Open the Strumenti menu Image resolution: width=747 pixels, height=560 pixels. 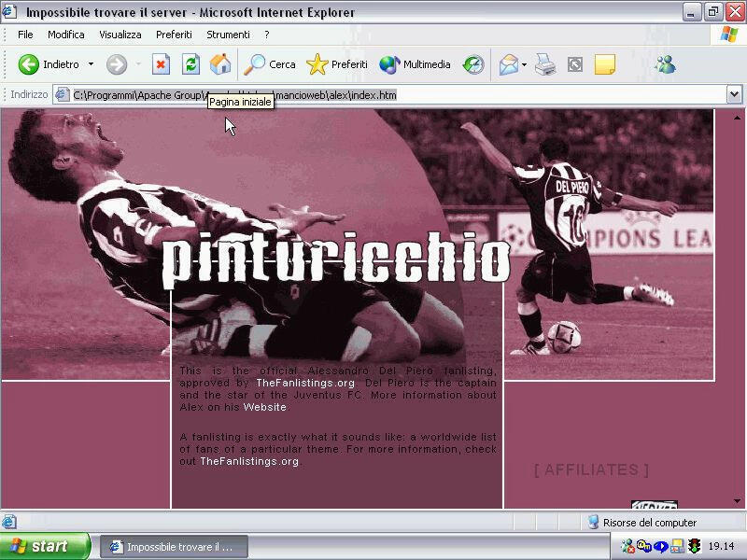click(x=228, y=35)
